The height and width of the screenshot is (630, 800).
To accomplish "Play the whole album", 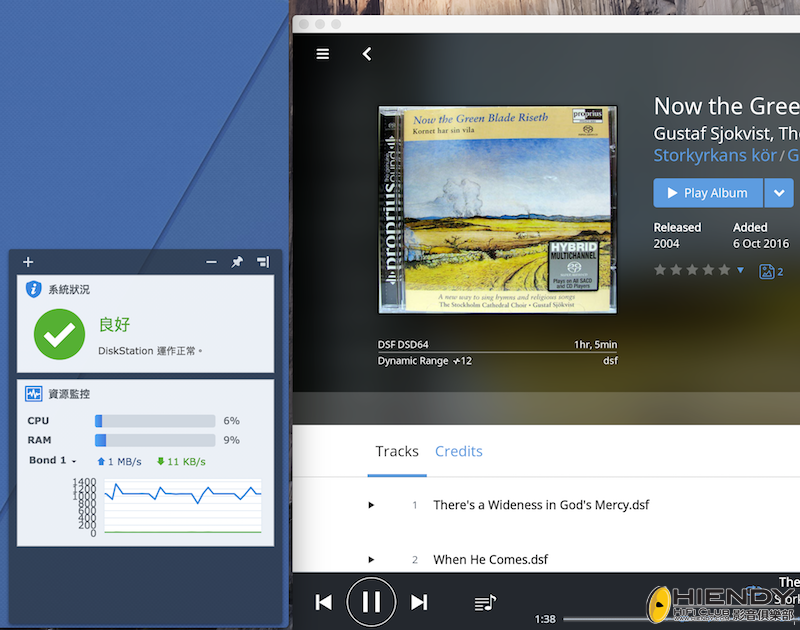I will point(708,193).
